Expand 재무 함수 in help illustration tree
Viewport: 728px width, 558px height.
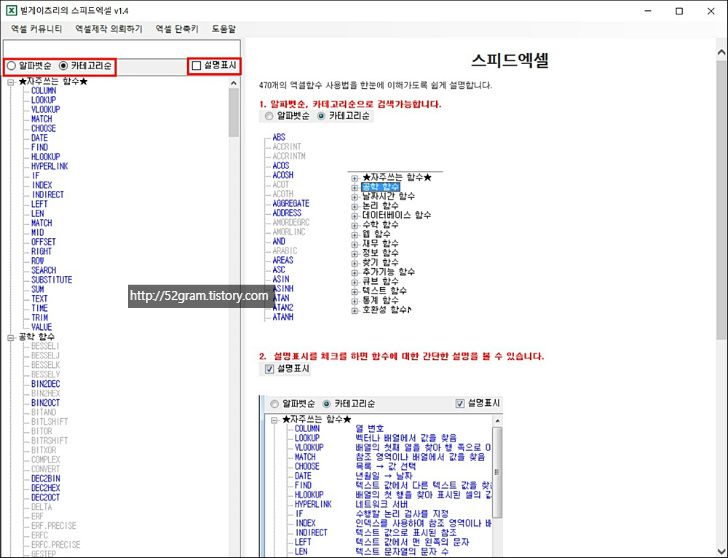[355, 245]
